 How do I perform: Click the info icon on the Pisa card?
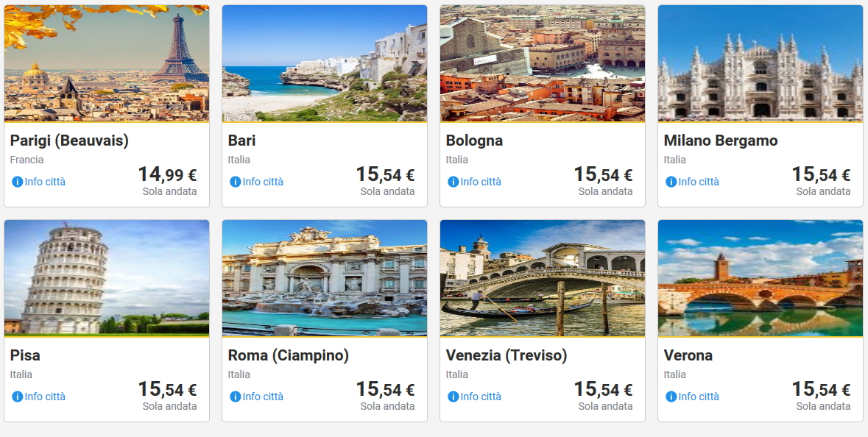17,397
